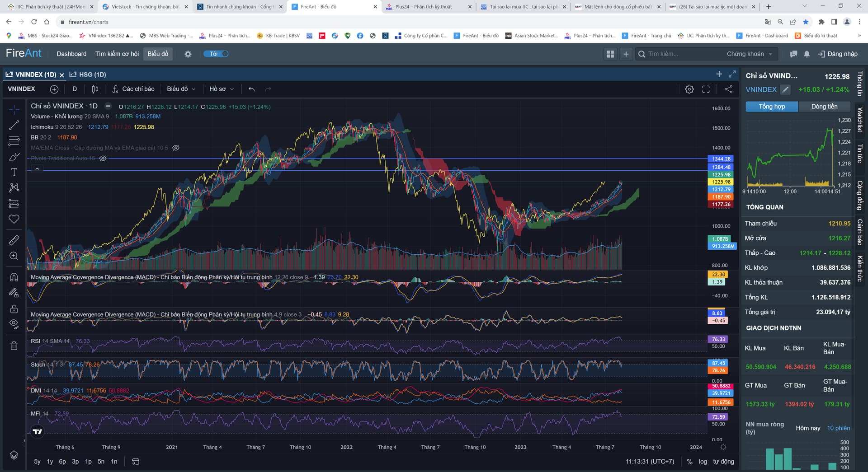The image size is (868, 472).
Task: Enter fullscreen chart mode
Action: click(706, 89)
